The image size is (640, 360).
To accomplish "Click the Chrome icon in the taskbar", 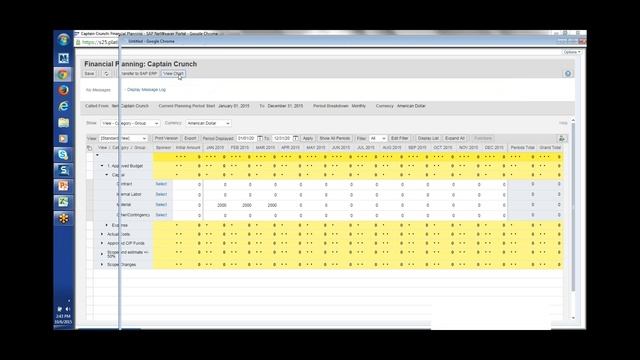I will pos(63,74).
